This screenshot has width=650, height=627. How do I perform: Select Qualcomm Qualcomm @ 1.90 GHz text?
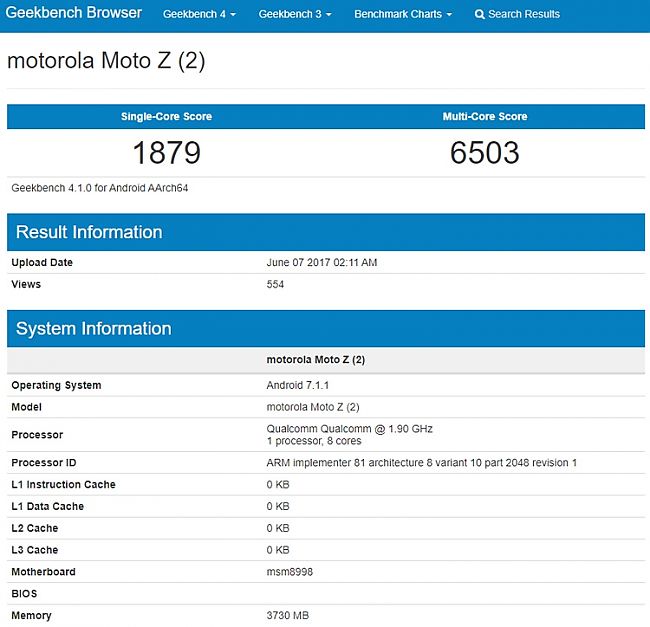click(349, 428)
